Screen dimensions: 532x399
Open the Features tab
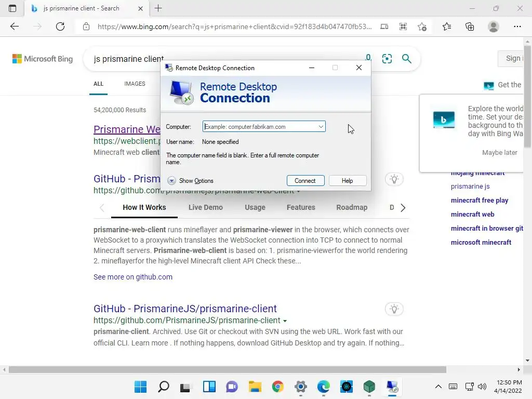tap(301, 207)
